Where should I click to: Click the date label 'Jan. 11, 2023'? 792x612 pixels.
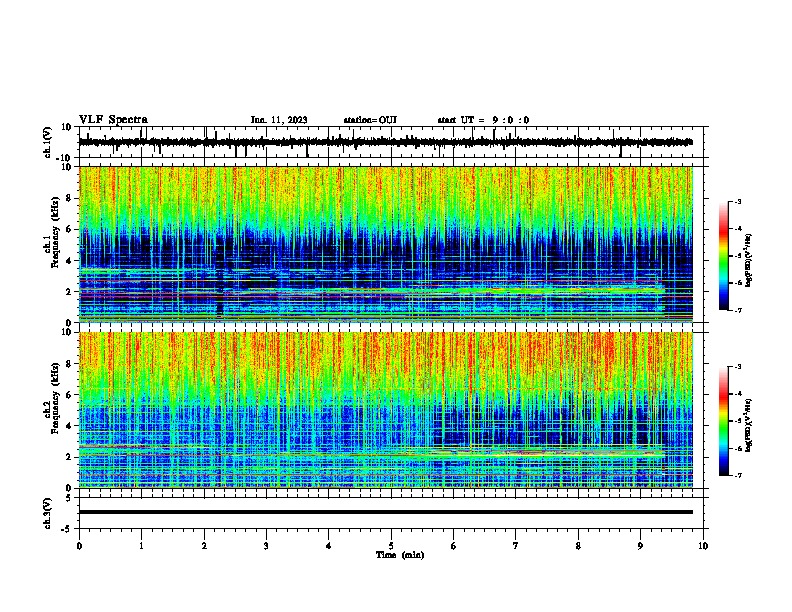click(279, 120)
